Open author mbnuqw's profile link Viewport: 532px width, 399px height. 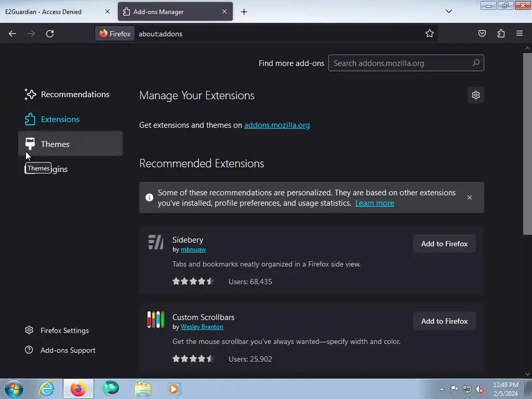pyautogui.click(x=193, y=249)
